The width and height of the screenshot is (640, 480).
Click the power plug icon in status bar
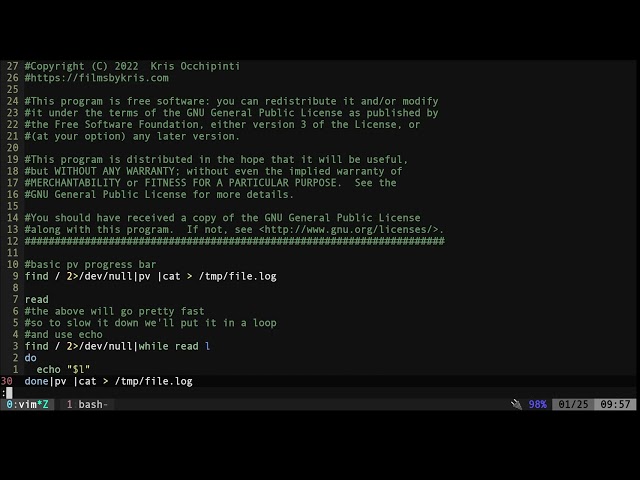pos(516,404)
